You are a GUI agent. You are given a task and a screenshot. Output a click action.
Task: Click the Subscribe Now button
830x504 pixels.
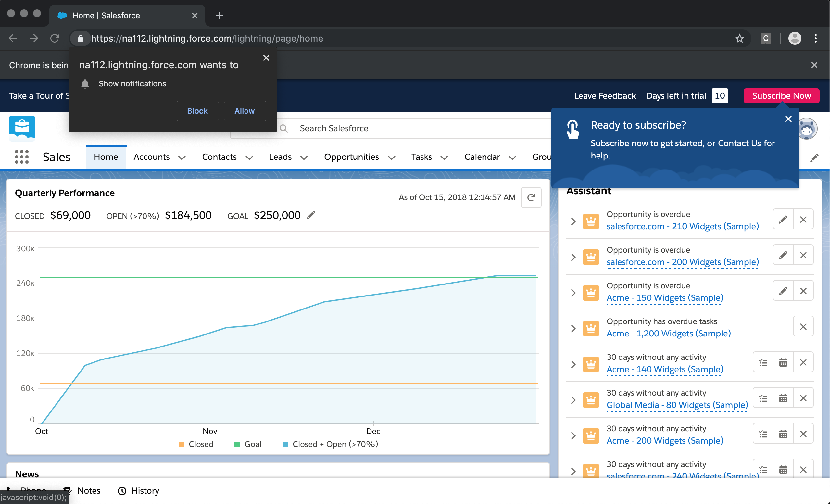tap(782, 95)
